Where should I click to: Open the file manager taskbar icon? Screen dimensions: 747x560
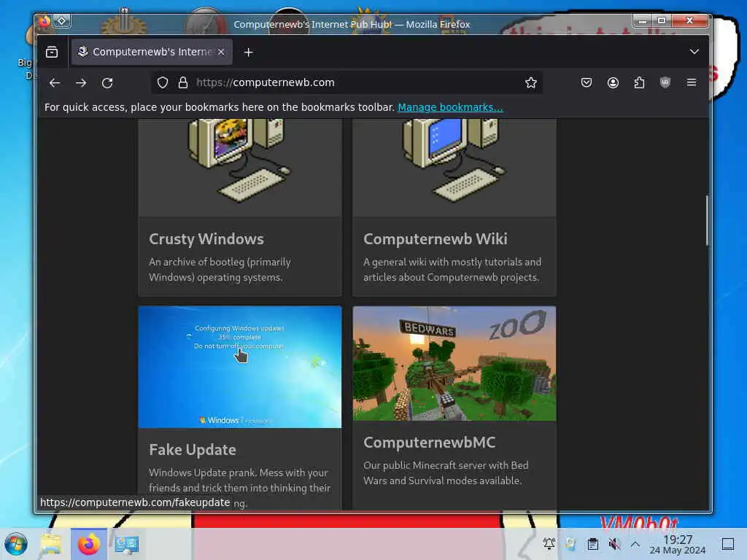tap(51, 544)
